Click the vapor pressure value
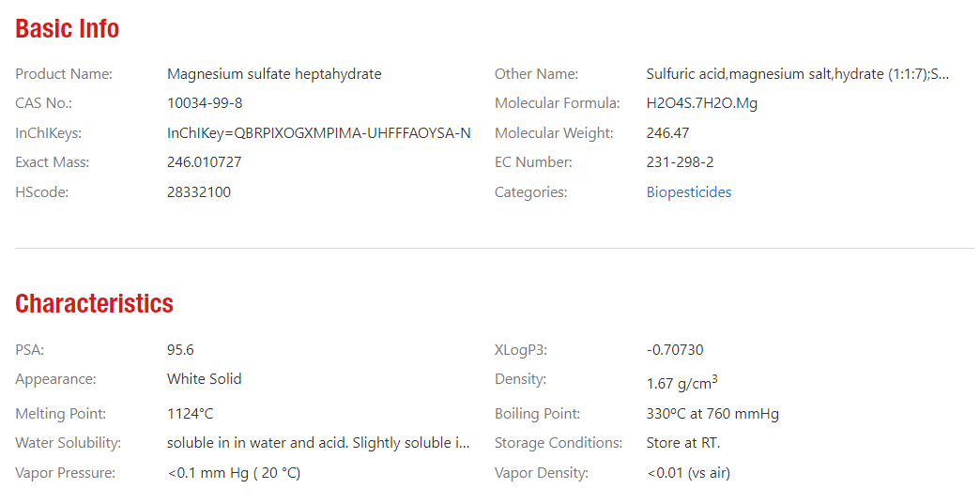 pos(234,473)
